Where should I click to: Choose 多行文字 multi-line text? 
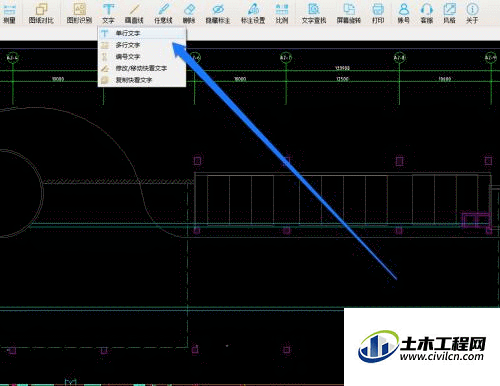click(x=142, y=45)
